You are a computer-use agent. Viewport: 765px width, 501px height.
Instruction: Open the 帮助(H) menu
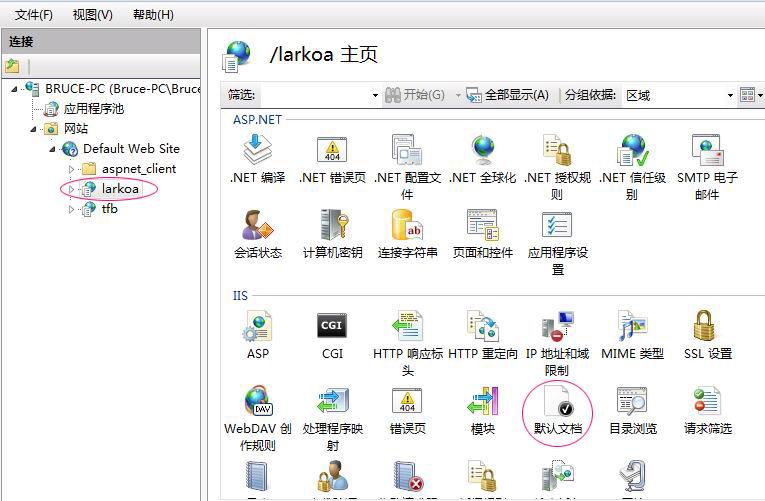click(x=153, y=15)
